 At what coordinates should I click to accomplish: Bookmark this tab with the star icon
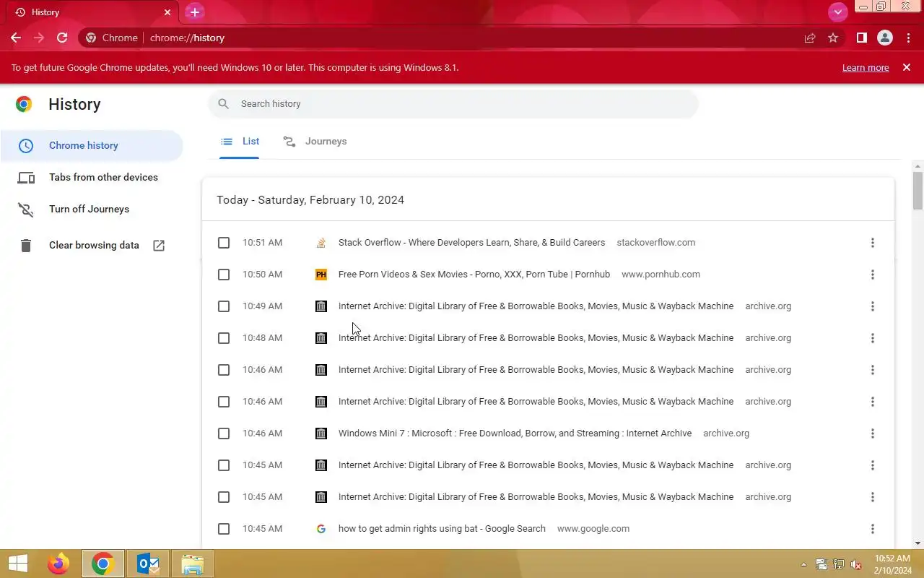pyautogui.click(x=833, y=38)
